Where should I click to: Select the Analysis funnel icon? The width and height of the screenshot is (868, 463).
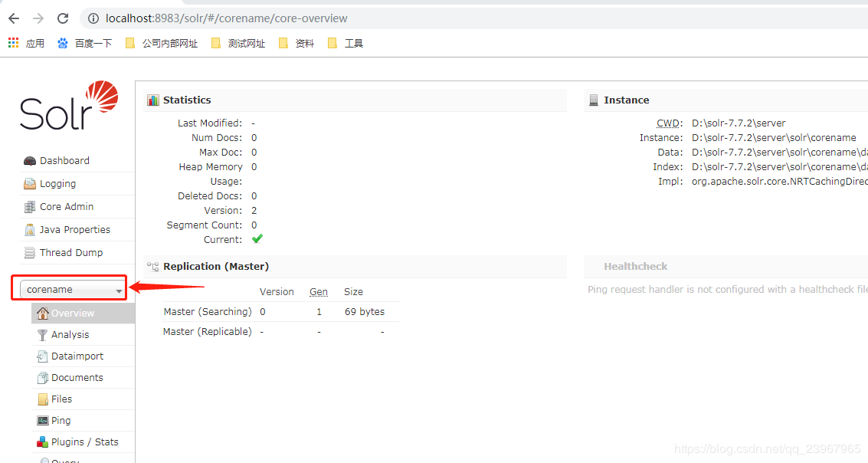tap(42, 335)
